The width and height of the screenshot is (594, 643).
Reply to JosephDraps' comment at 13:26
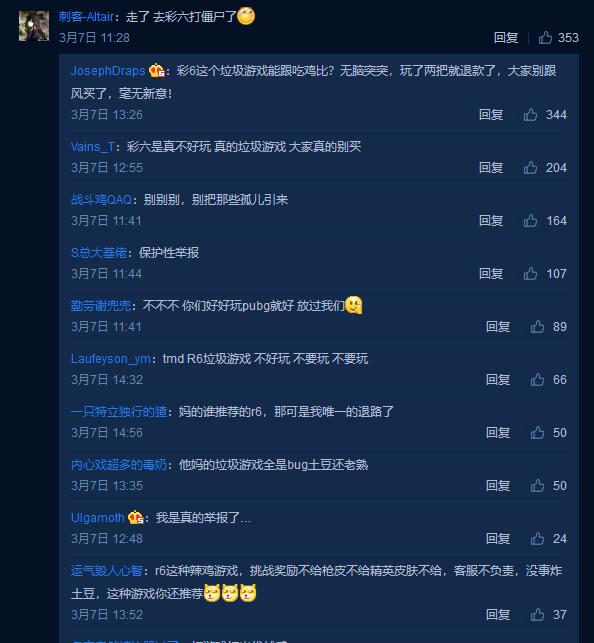[491, 114]
